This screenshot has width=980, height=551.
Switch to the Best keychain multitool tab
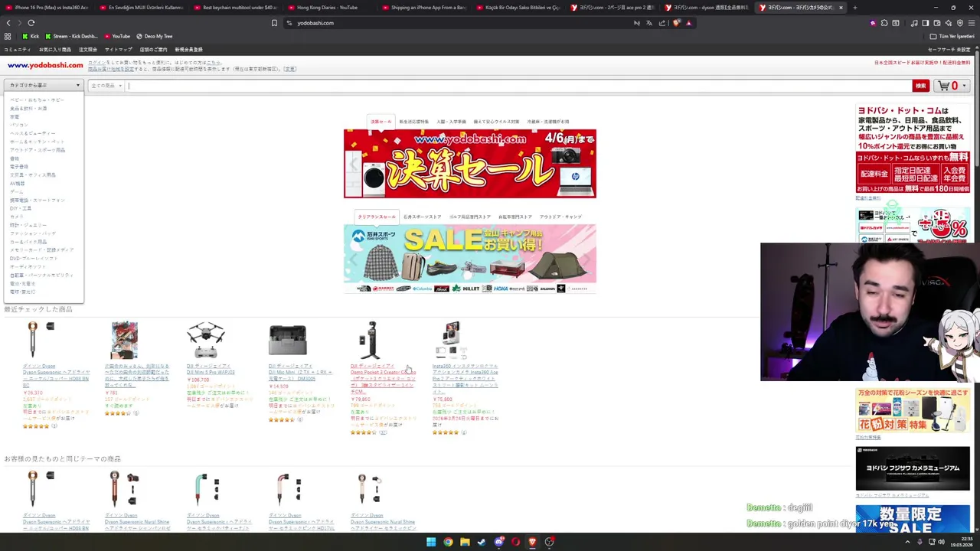click(234, 8)
